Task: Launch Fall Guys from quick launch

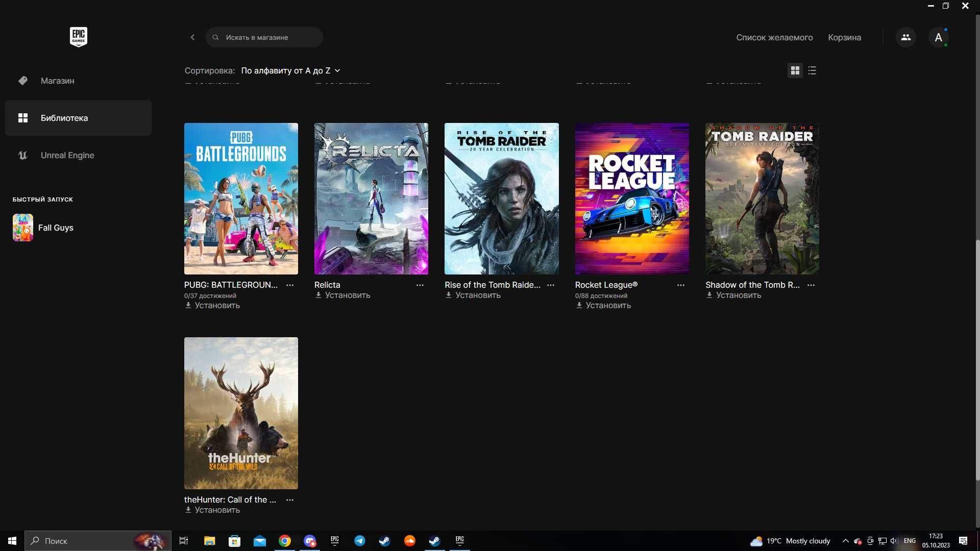Action: (x=43, y=228)
